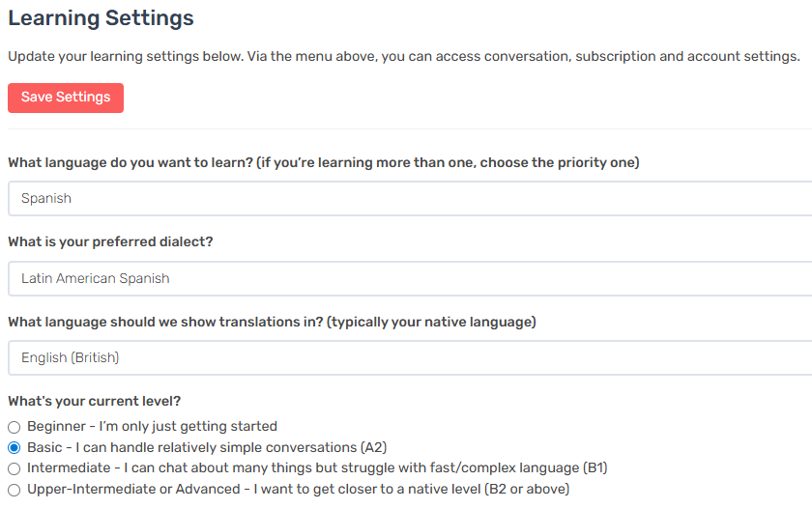Viewport: 812px width, 509px height.
Task: Pick the Upper-Intermediate or Advanced radio button
Action: (x=14, y=490)
